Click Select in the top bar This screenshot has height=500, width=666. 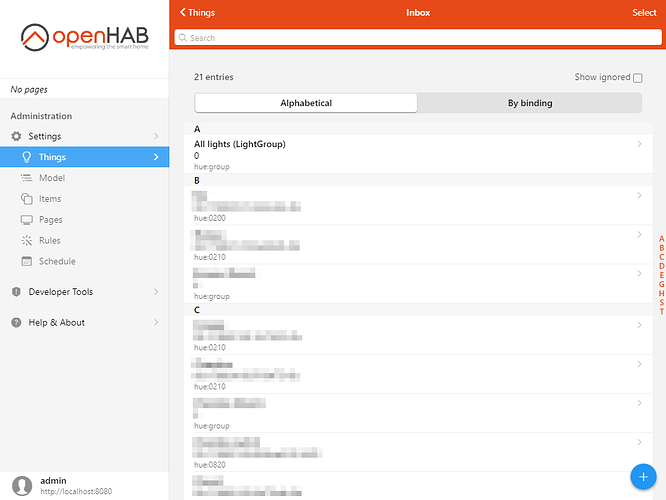click(x=644, y=13)
